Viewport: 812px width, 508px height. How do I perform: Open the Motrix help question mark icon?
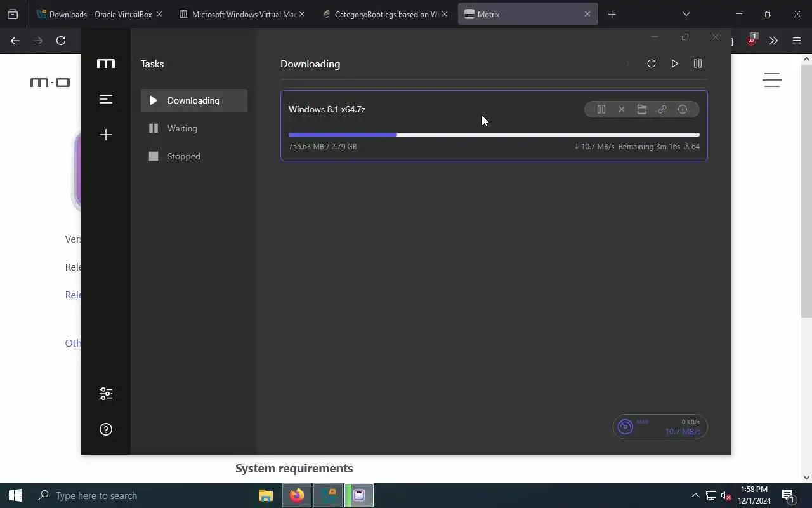(x=106, y=429)
